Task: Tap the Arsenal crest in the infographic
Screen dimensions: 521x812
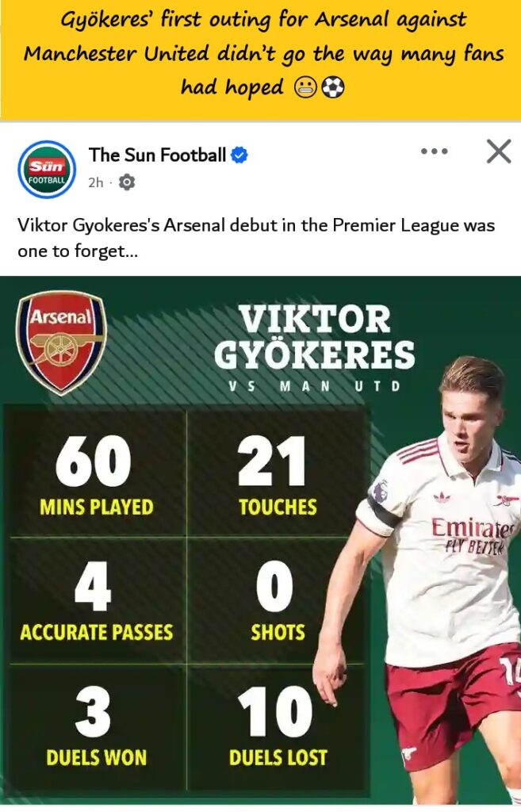Action: tap(61, 342)
